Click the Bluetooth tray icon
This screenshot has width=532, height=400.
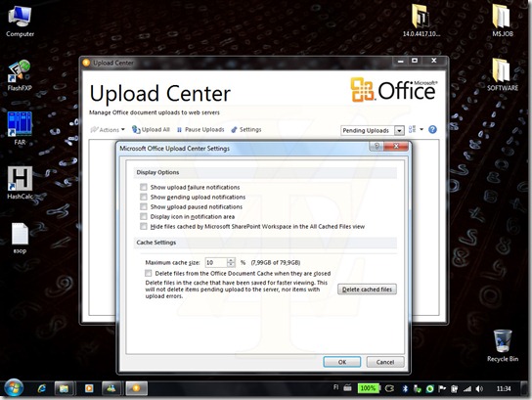point(405,388)
